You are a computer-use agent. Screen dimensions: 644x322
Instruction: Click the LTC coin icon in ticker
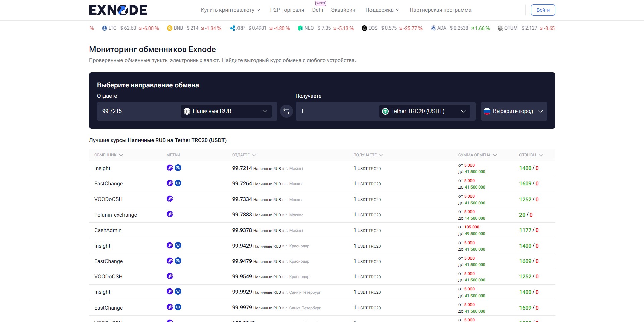[104, 28]
